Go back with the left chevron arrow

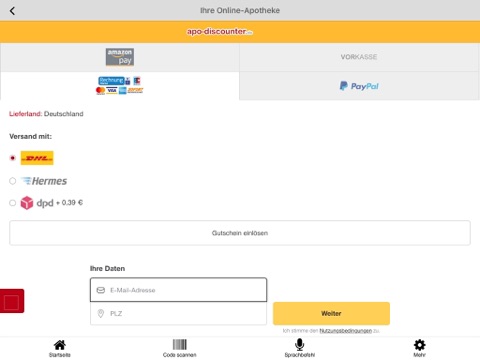coord(12,11)
